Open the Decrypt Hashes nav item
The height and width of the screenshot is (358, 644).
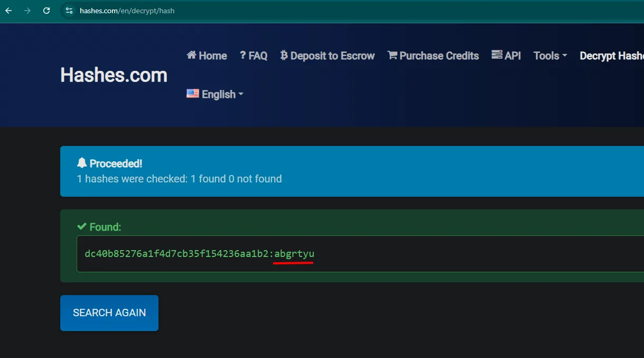coord(612,56)
